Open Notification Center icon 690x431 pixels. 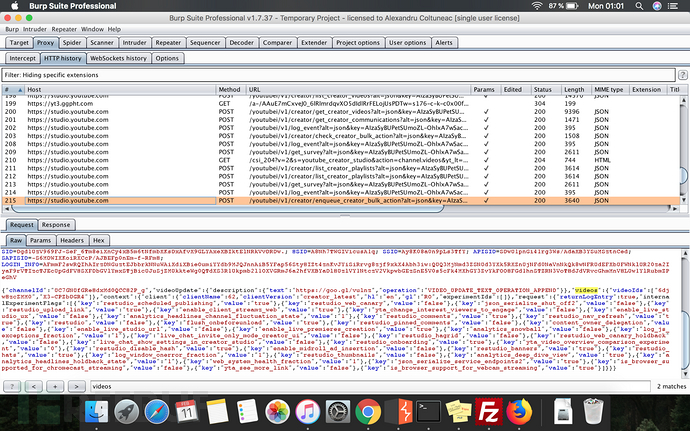[673, 6]
